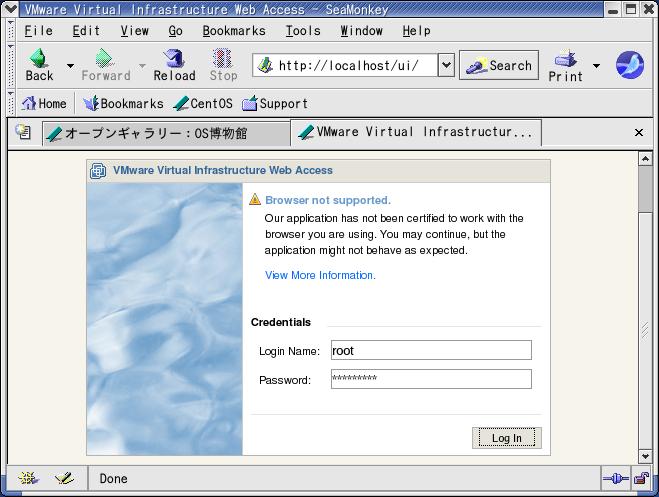The height and width of the screenshot is (497, 659).
Task: Open the View menu
Action: tap(134, 31)
